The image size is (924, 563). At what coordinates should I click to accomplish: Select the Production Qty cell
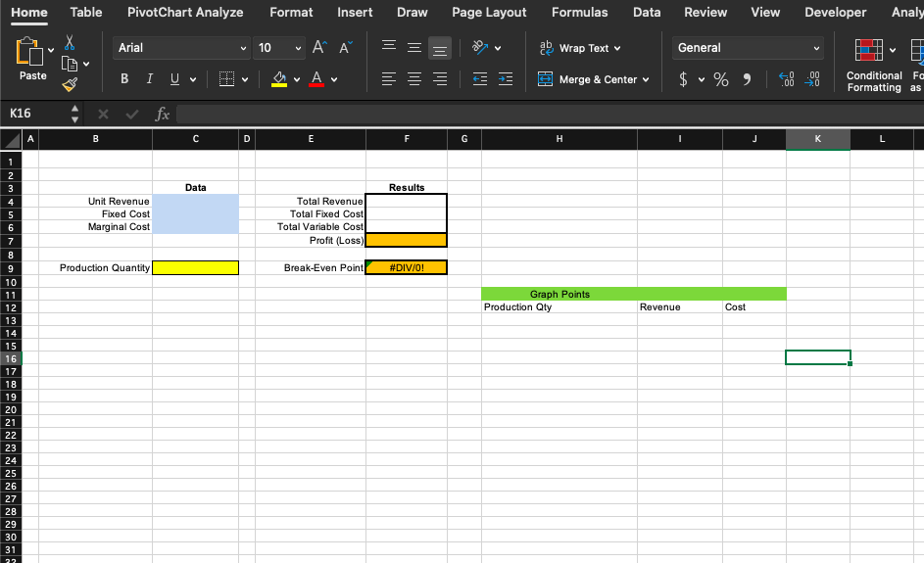[559, 306]
